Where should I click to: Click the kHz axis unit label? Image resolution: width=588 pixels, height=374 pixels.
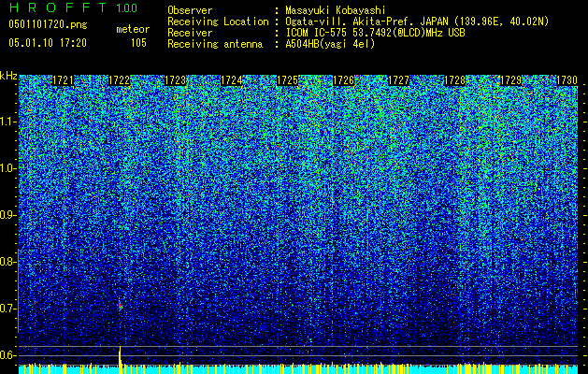[x=8, y=76]
